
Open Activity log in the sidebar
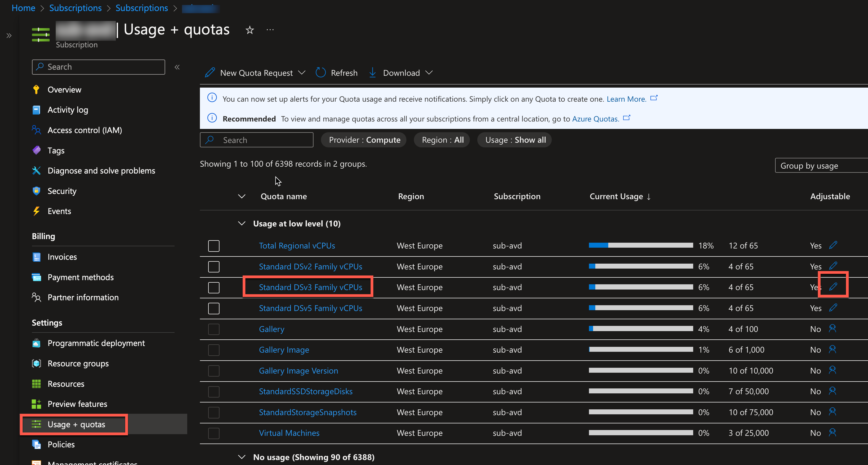click(x=68, y=110)
